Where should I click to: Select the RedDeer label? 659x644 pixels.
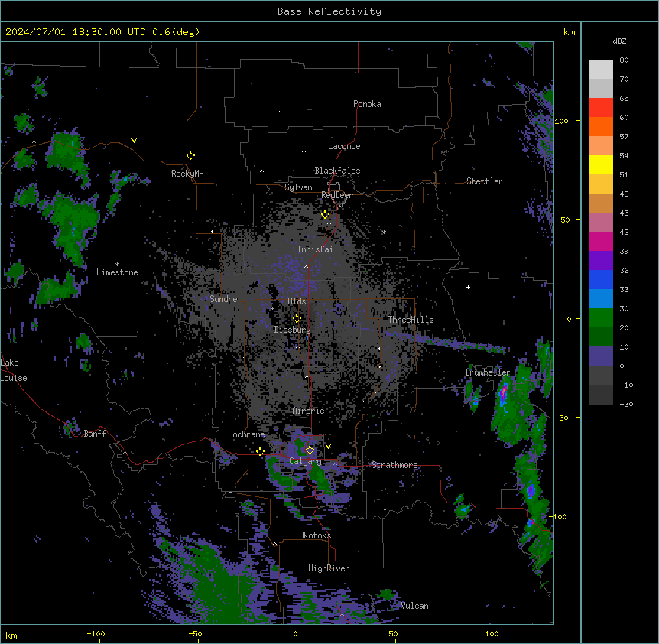pos(336,195)
